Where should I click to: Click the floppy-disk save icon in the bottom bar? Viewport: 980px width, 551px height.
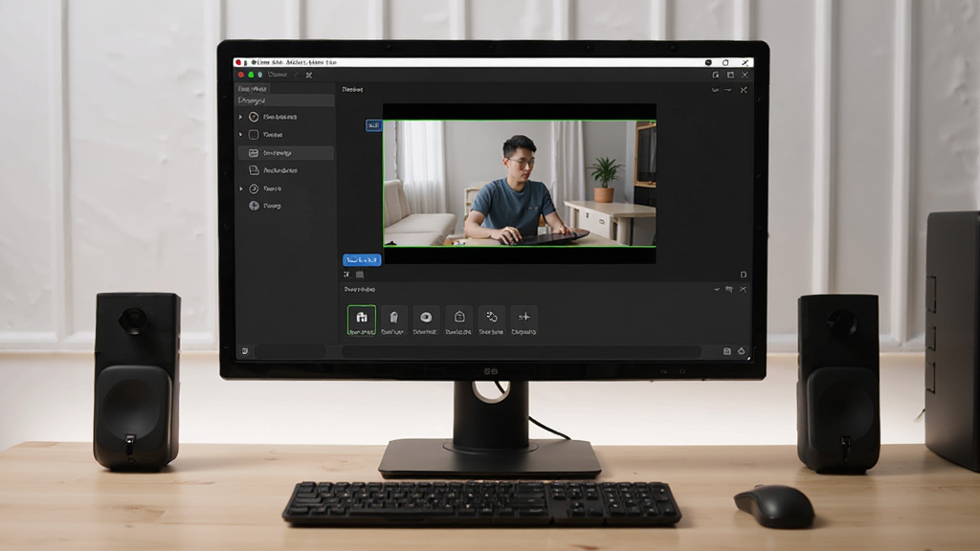point(727,352)
